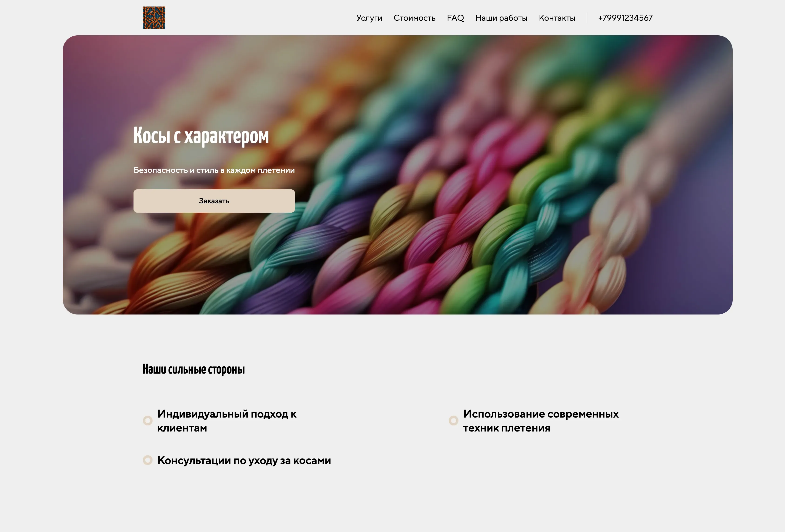Go to the Стоимость section
Screen dimensions: 785x532
(414, 18)
